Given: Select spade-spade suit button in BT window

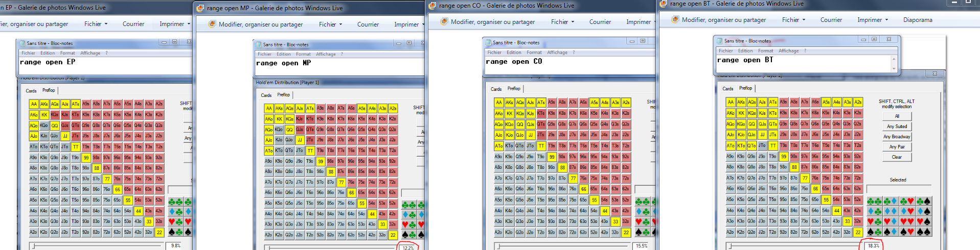Looking at the screenshot, I should [x=924, y=232].
